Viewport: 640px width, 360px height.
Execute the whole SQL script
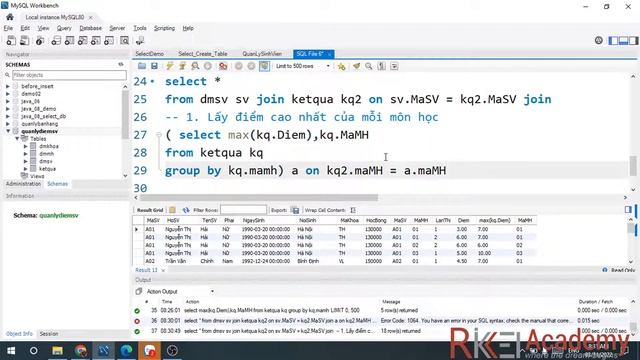click(170, 66)
